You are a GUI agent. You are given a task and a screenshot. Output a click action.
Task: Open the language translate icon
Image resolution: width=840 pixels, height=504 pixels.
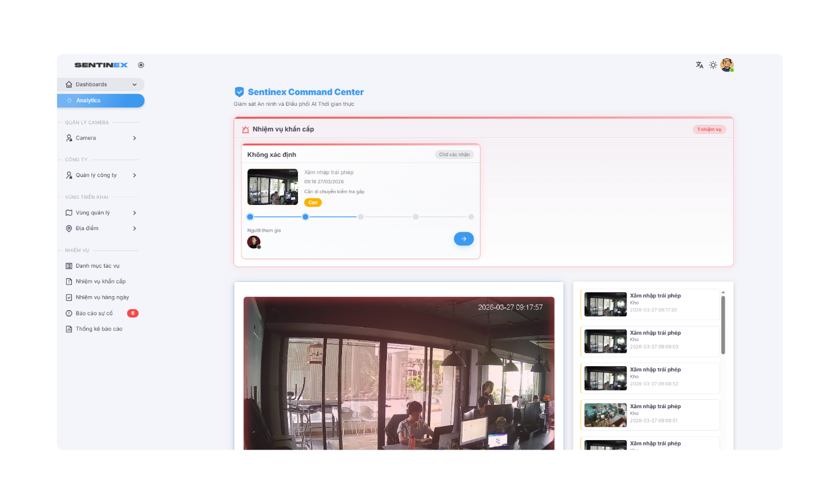point(699,65)
